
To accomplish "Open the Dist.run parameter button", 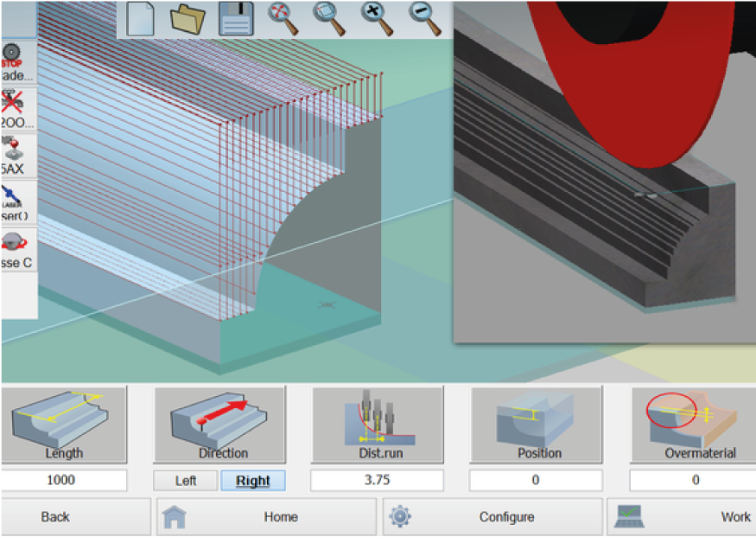I will click(x=378, y=425).
